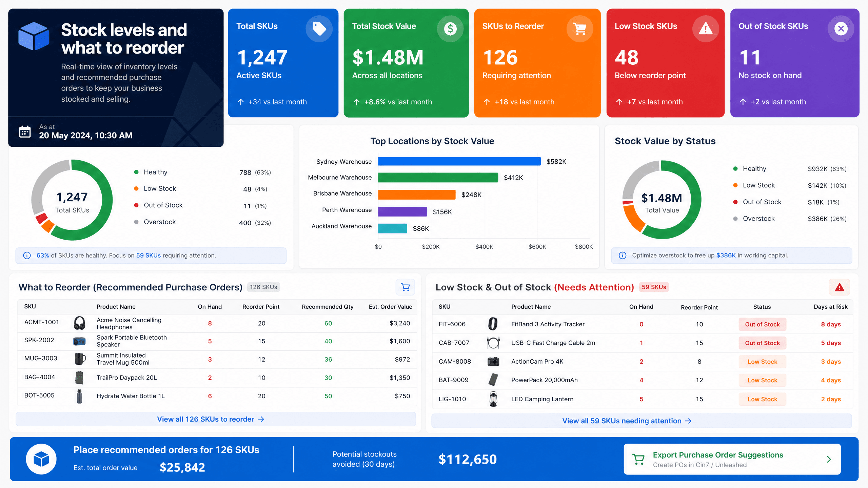Sort by Recommended Qty column header
Screen dimensions: 868x488
pyautogui.click(x=328, y=307)
